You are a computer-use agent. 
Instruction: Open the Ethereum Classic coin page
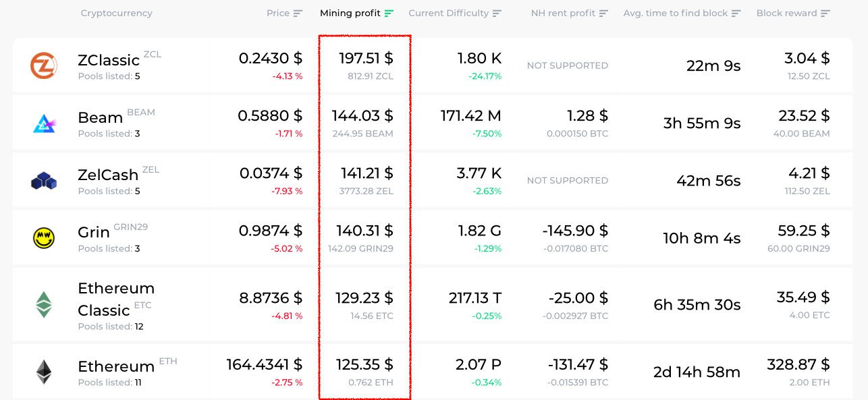(116, 299)
